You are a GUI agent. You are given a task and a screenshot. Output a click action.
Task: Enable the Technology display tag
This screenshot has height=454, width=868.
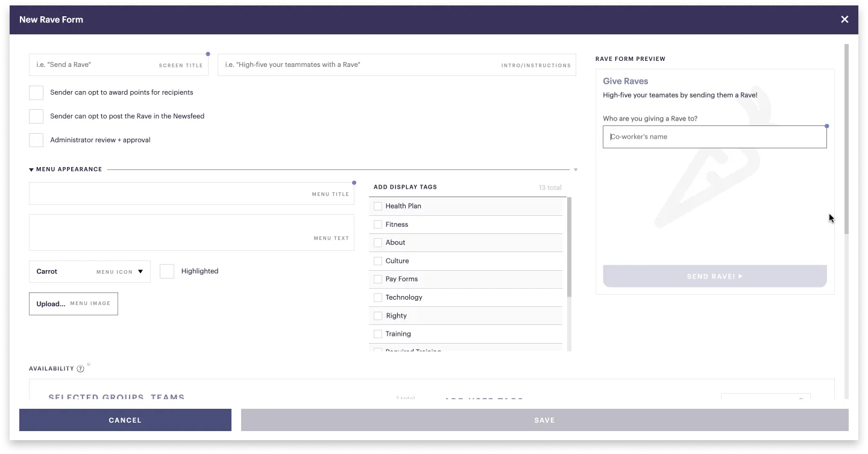tap(378, 297)
